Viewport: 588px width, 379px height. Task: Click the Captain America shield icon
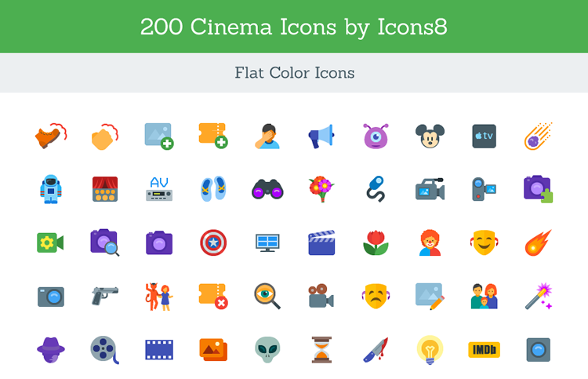(212, 242)
